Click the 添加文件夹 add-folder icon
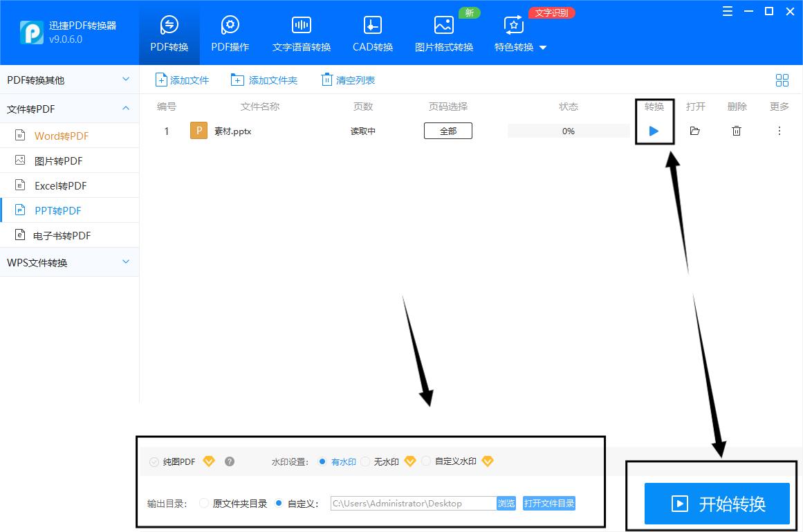The height and width of the screenshot is (532, 803). click(x=236, y=80)
